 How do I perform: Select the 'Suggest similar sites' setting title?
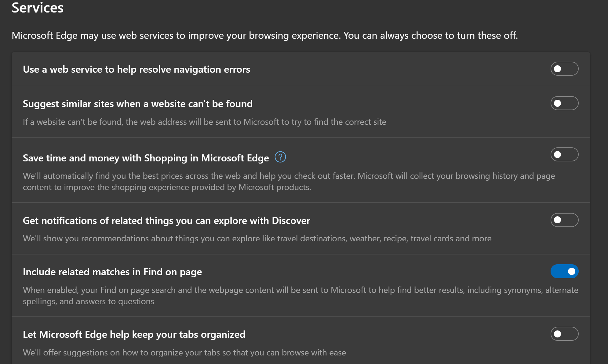coord(137,104)
